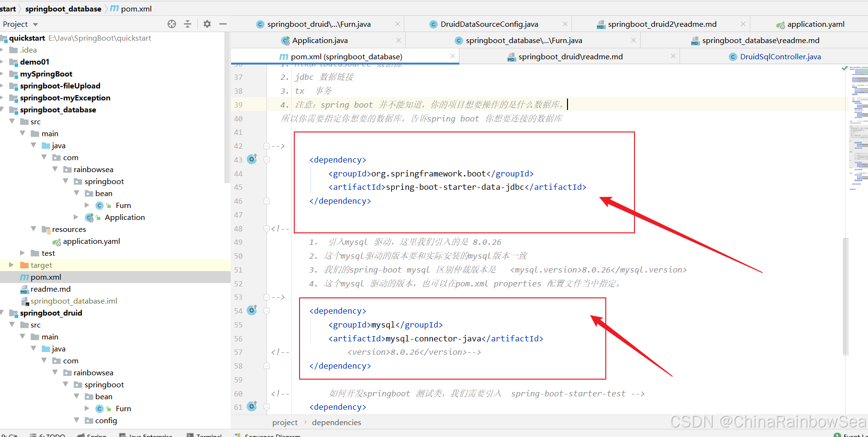The height and width of the screenshot is (437, 868).
Task: Select application.yaml in resources folder
Action: click(91, 241)
